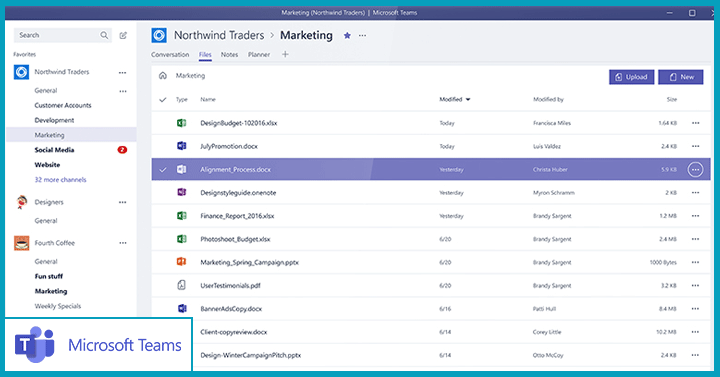The width and height of the screenshot is (720, 377).
Task: Open more options for Photoshoot_Budget.xlsx
Action: tap(696, 239)
